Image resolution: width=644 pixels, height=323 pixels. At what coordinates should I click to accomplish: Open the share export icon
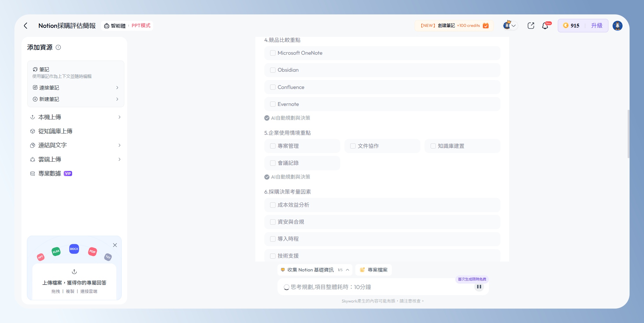coord(531,26)
